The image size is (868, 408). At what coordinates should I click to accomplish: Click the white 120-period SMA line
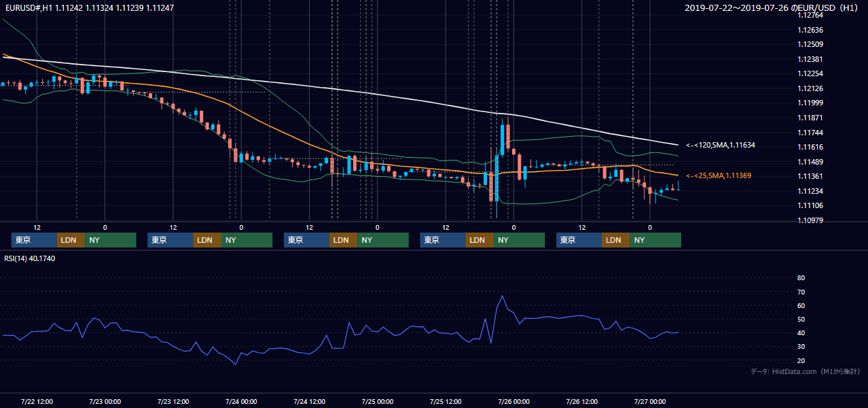[x=340, y=89]
